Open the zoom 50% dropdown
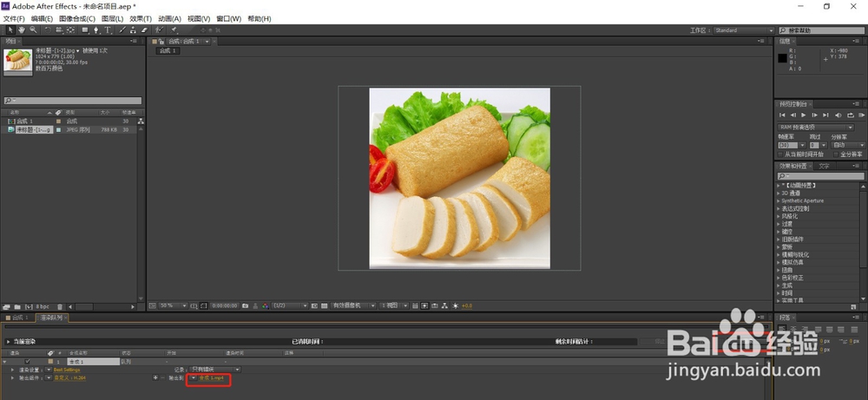This screenshot has width=868, height=400. click(174, 305)
